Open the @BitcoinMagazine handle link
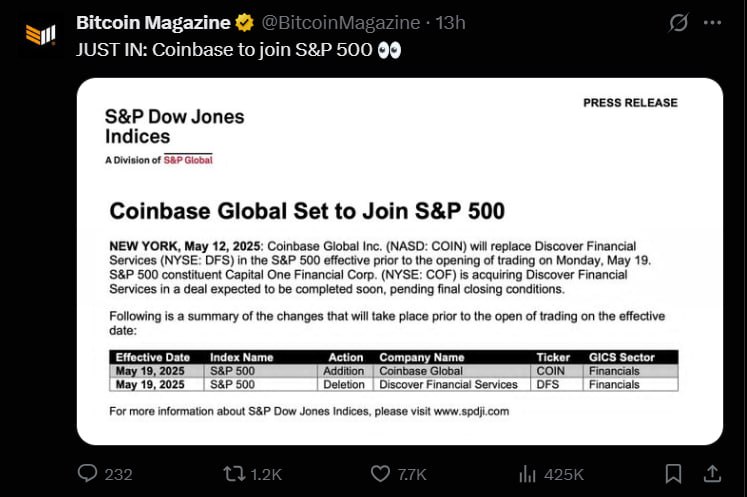Image resolution: width=747 pixels, height=497 pixels. click(341, 23)
